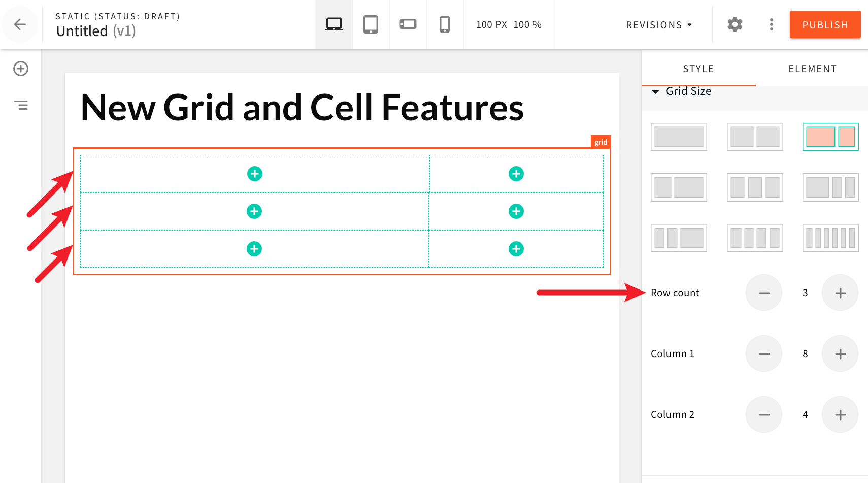Select the single full-width grid layout preset
This screenshot has width=868, height=483.
click(679, 137)
